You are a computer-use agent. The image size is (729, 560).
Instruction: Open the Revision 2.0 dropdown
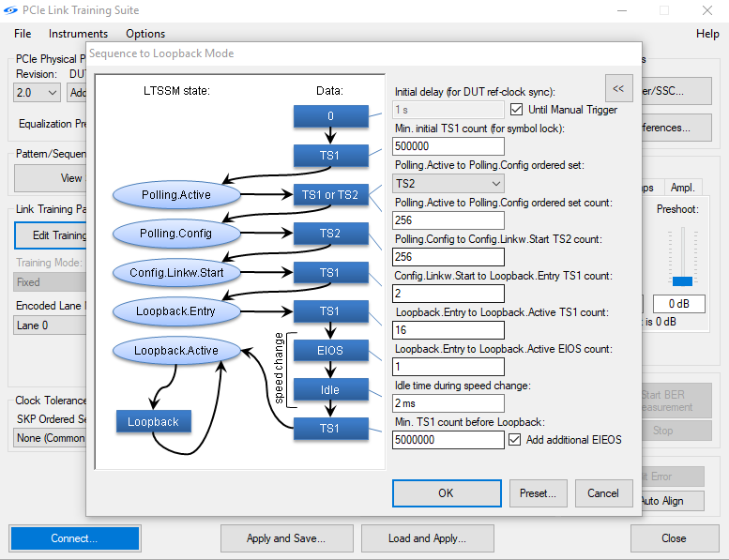tap(37, 93)
